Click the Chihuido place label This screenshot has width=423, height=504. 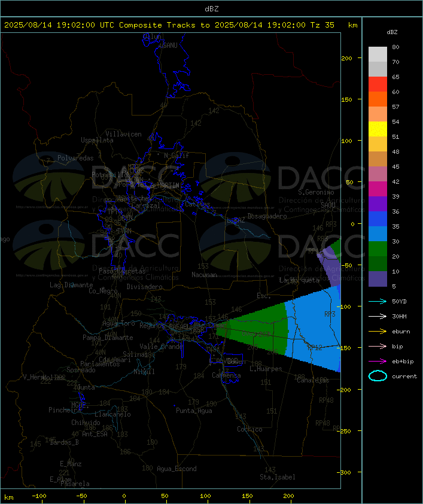point(86,423)
